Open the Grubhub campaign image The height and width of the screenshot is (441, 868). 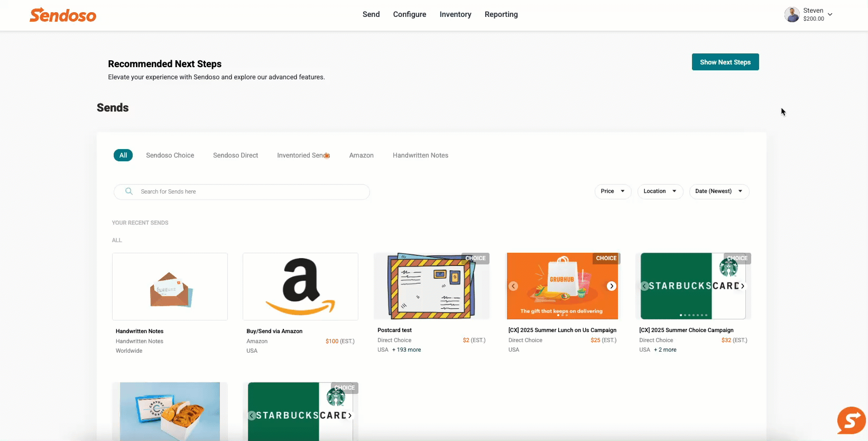(x=562, y=286)
